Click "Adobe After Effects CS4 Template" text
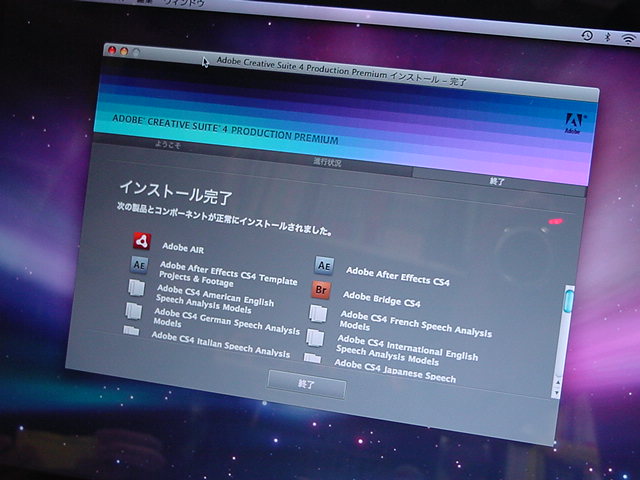 (229, 273)
